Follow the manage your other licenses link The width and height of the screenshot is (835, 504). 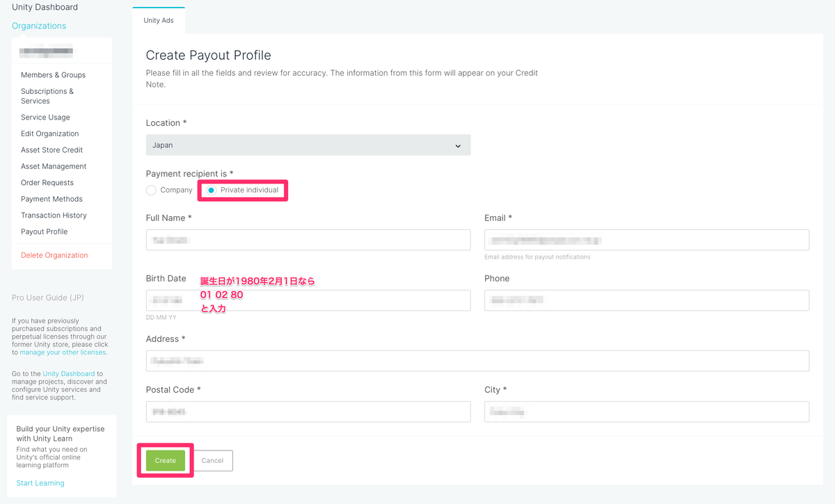(x=63, y=352)
